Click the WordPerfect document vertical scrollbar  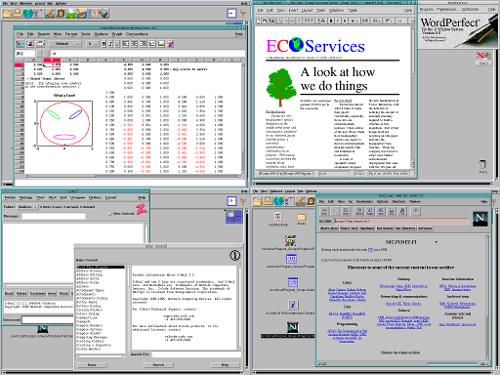(413, 97)
